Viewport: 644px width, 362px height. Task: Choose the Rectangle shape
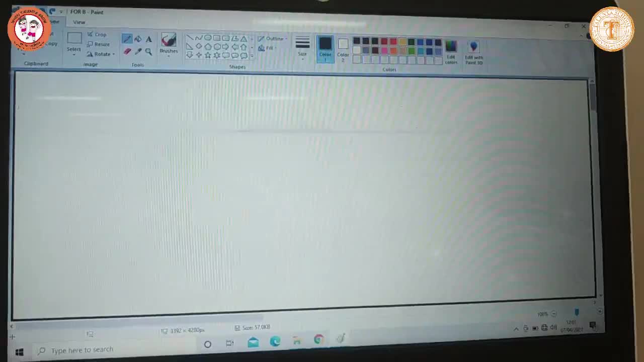[217, 38]
